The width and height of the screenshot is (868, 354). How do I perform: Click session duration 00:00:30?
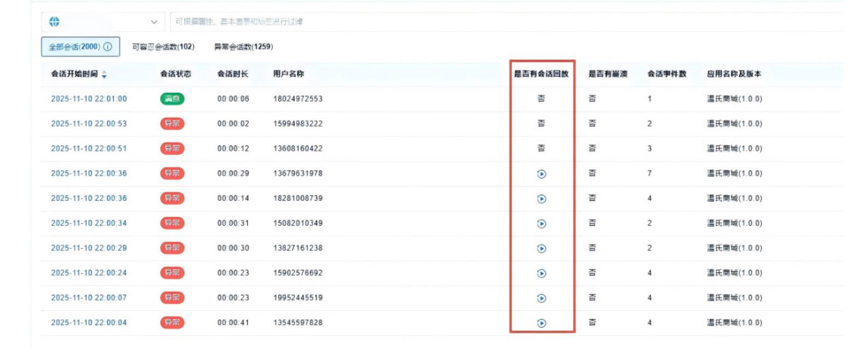click(233, 248)
